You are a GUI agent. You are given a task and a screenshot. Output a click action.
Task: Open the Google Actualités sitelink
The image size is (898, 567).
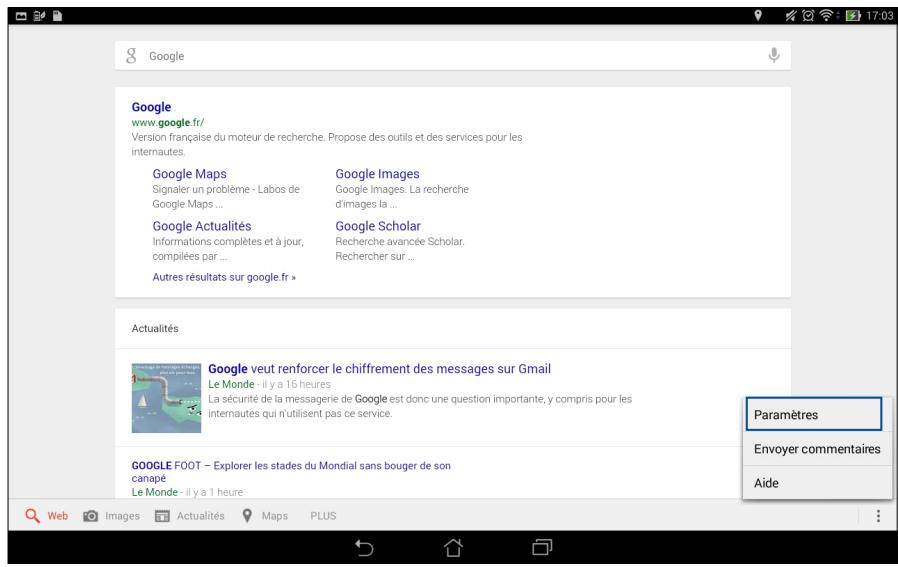[x=202, y=226]
